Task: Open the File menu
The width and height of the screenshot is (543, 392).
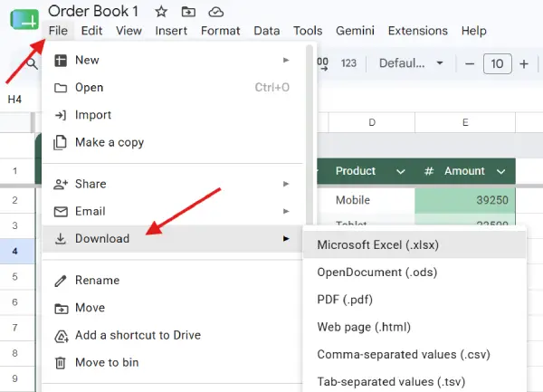Action: [x=58, y=31]
